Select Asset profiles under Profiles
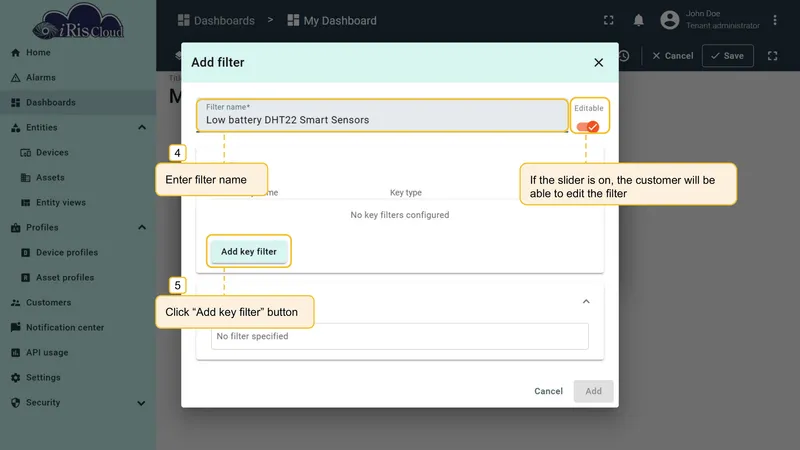Image resolution: width=800 pixels, height=450 pixels. coord(78,278)
